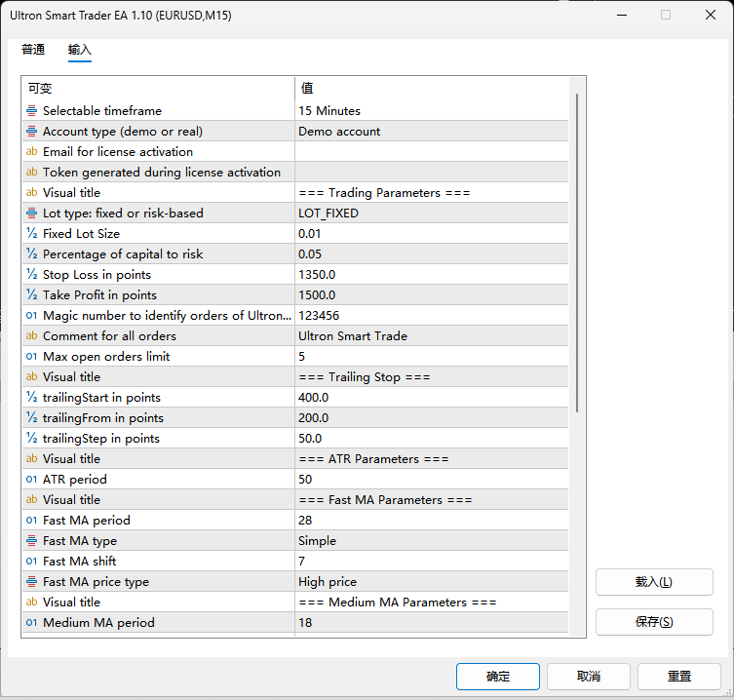The width and height of the screenshot is (734, 700).
Task: Edit the Stop Loss value 1350.0
Action: click(432, 274)
